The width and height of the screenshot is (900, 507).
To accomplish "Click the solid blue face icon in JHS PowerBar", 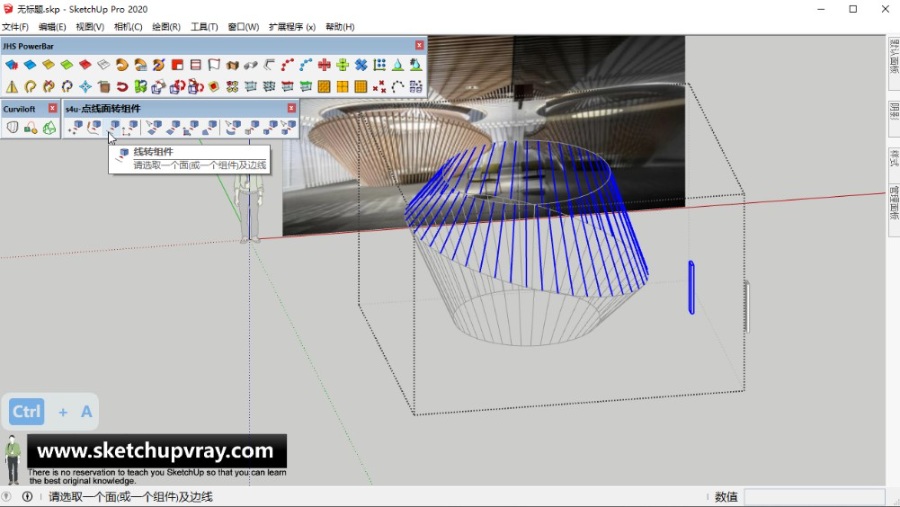I will pyautogui.click(x=30, y=65).
